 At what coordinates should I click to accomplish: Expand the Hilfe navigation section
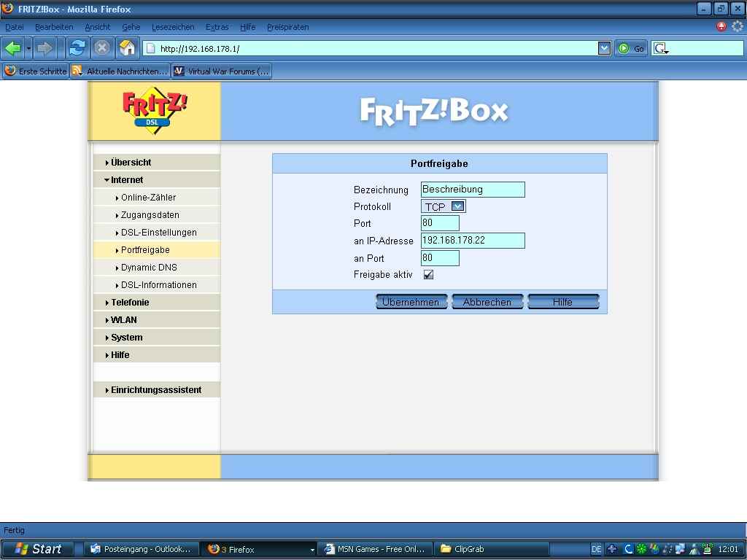click(157, 355)
